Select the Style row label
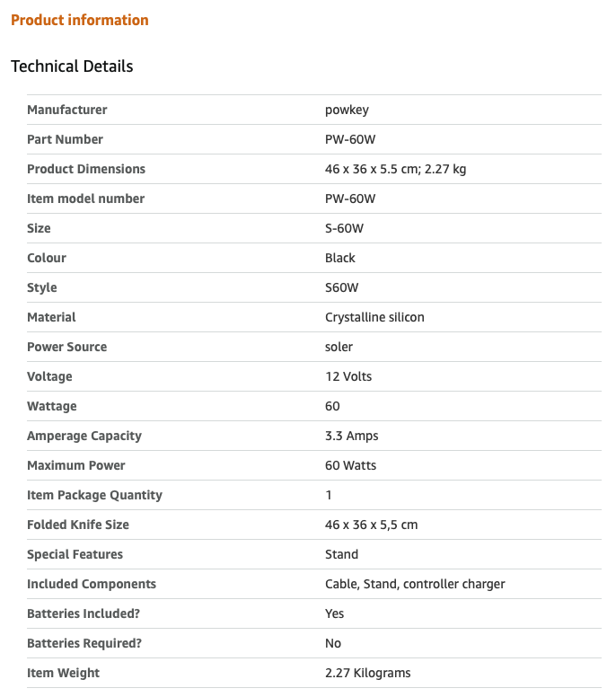The width and height of the screenshot is (616, 697). [x=42, y=287]
